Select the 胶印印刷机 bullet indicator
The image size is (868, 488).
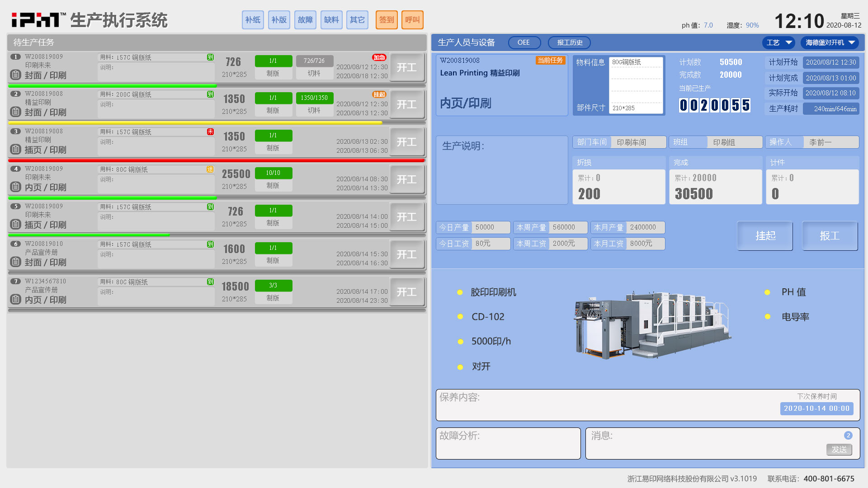(460, 292)
